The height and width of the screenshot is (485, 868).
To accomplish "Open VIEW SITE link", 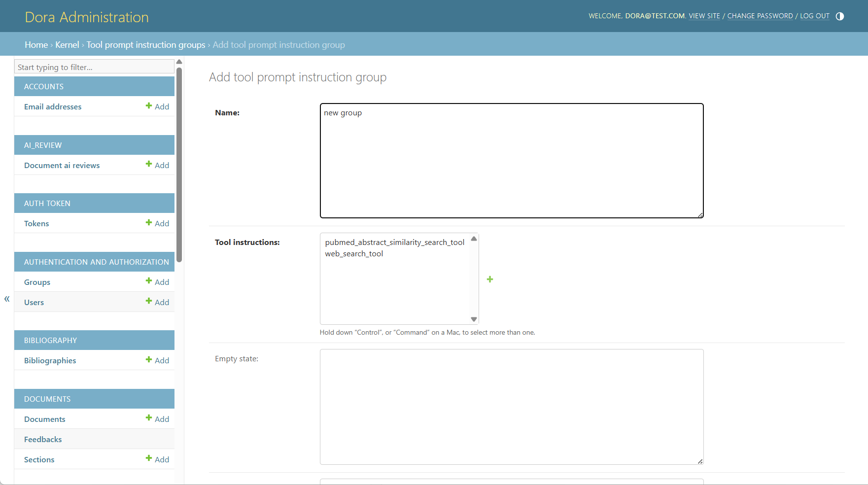I will tap(704, 16).
